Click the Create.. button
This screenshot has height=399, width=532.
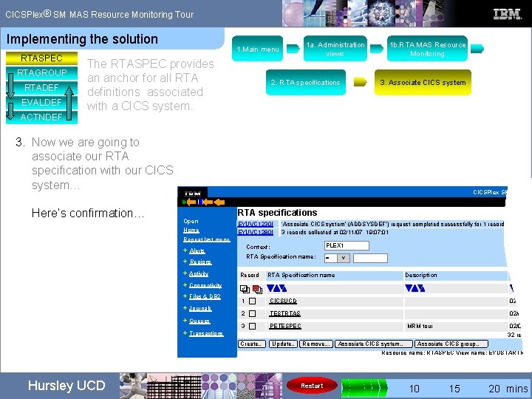click(252, 344)
